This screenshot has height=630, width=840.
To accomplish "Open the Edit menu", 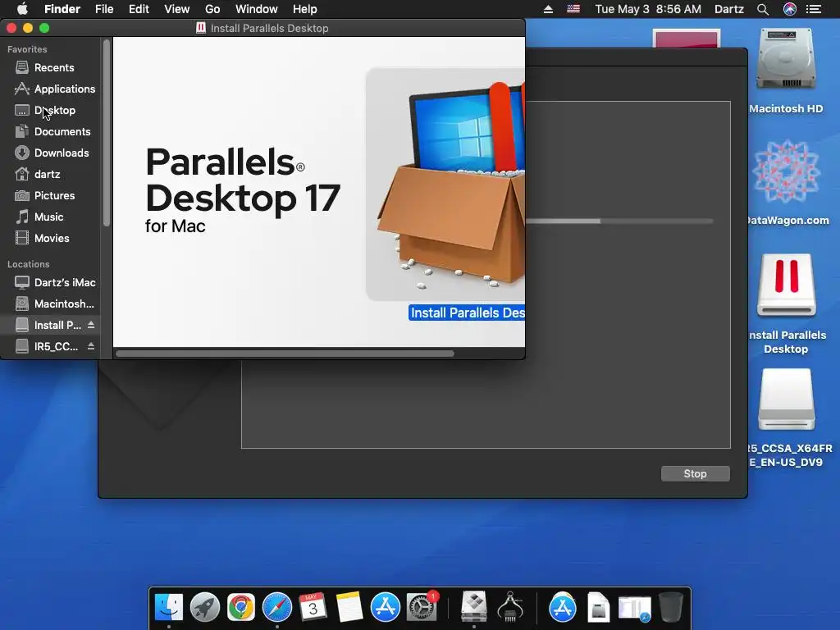I will point(139,9).
